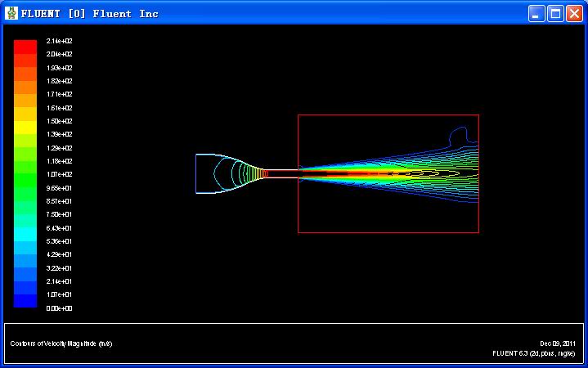
Task: Click the 5.36e+01 legend value label
Action: (x=59, y=241)
